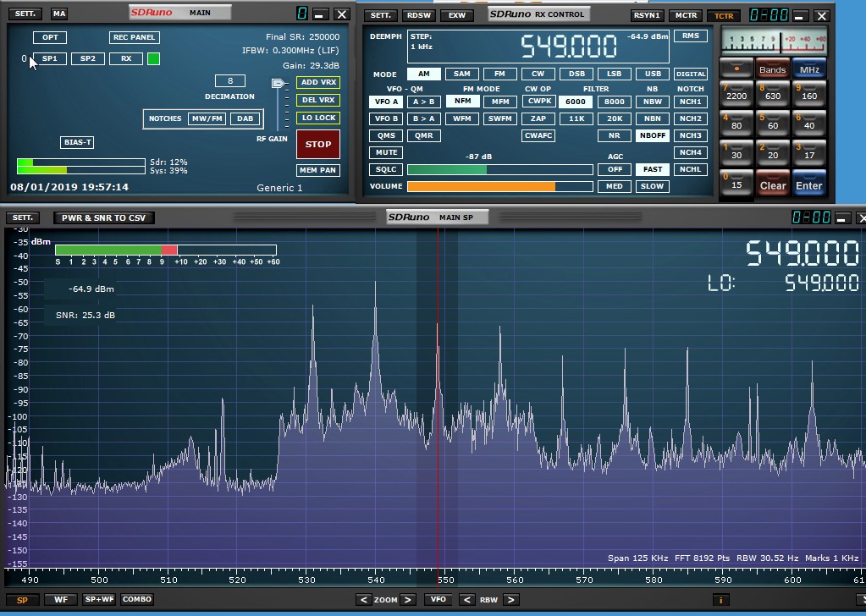Click the STOP button
Viewport: 866px width, 616px height.
[318, 144]
